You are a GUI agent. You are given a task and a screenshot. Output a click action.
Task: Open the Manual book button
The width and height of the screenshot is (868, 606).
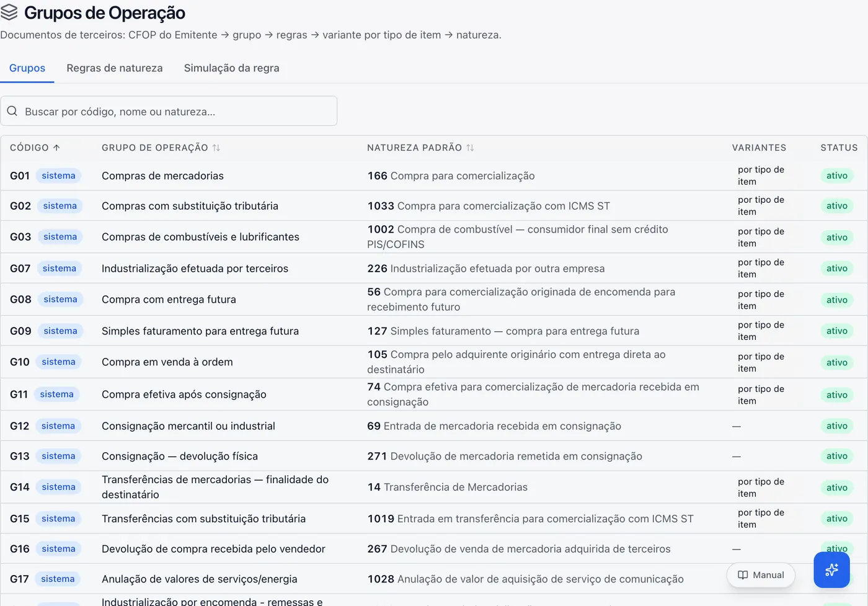click(761, 575)
